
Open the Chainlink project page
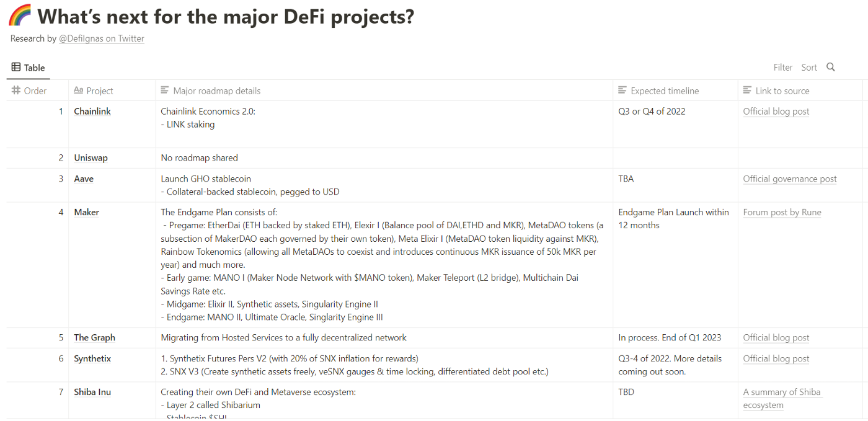click(x=92, y=111)
